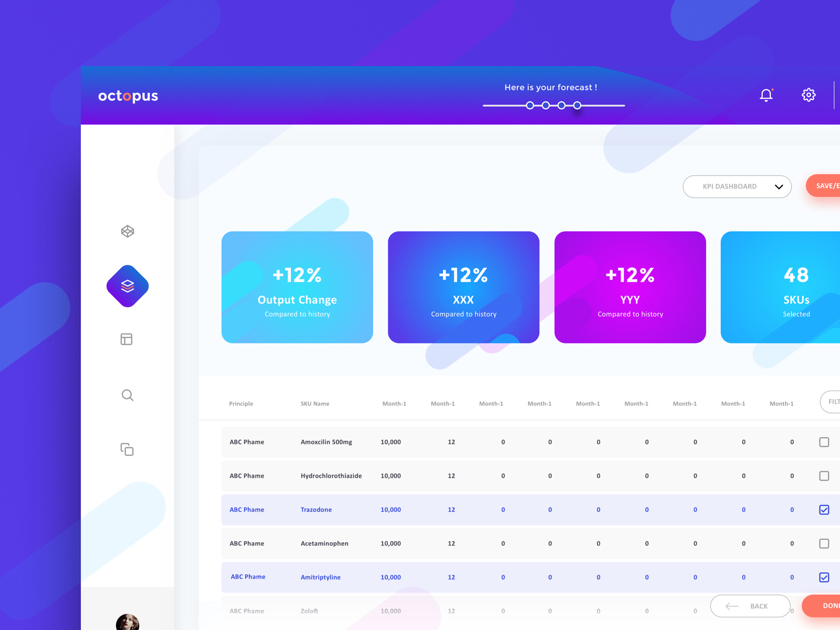The width and height of the screenshot is (840, 630).
Task: Open search from the left sidebar
Action: [x=127, y=395]
